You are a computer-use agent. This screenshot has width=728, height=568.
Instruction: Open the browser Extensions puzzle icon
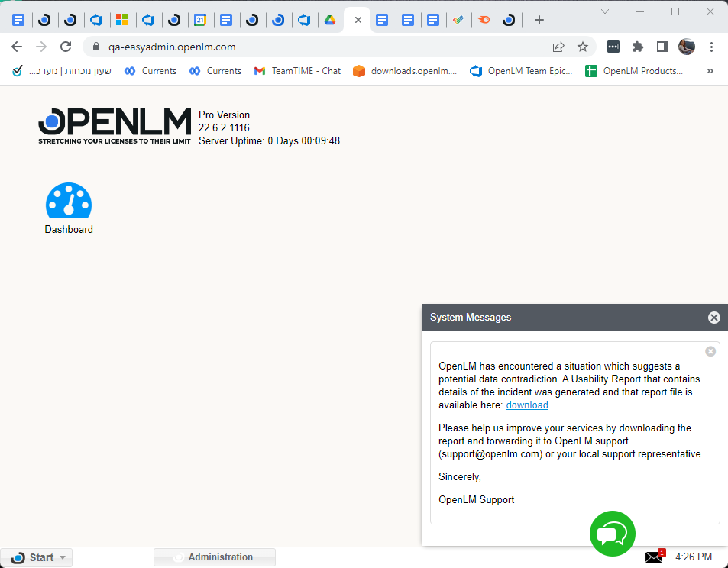[x=638, y=47]
